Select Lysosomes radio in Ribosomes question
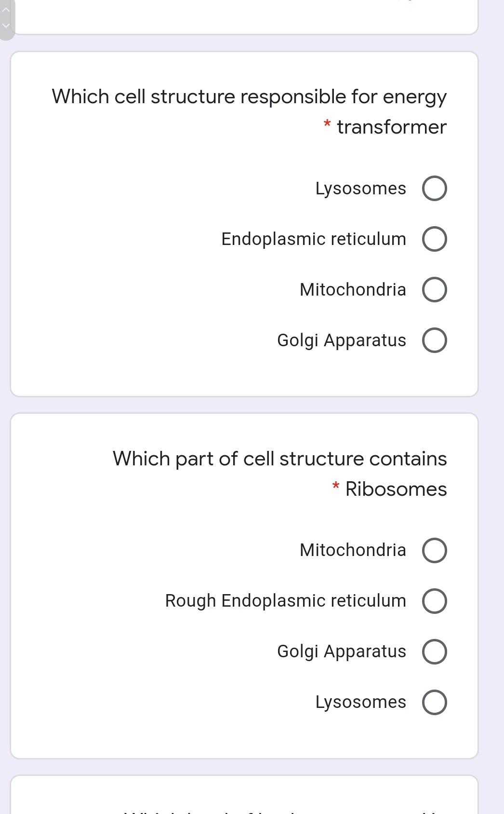The width and height of the screenshot is (504, 814). coord(434,702)
